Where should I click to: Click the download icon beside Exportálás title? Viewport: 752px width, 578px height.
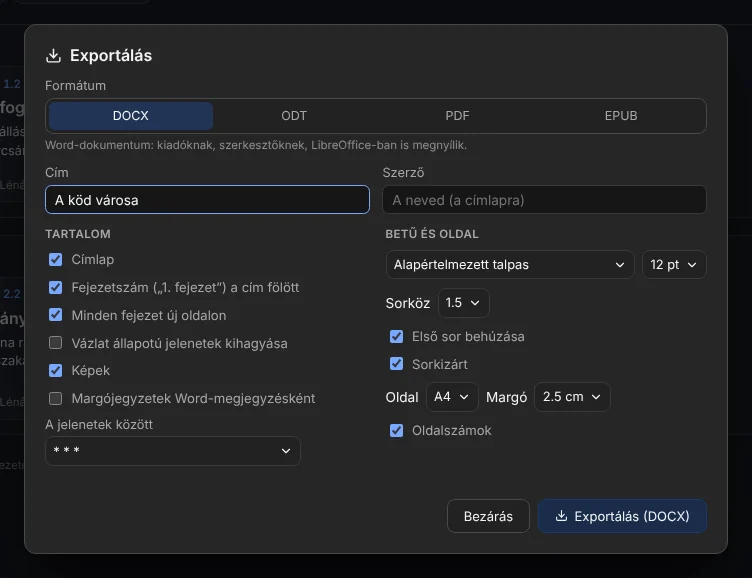click(x=53, y=56)
